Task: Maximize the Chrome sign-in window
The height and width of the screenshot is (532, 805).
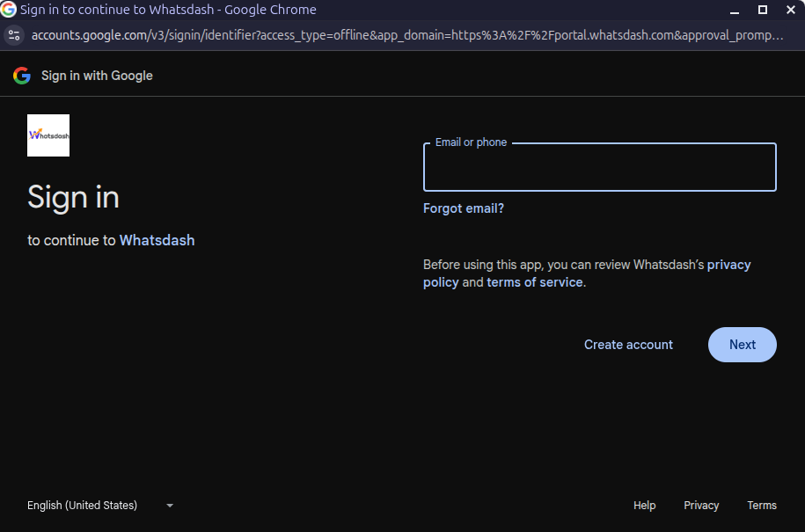Action: [x=763, y=10]
